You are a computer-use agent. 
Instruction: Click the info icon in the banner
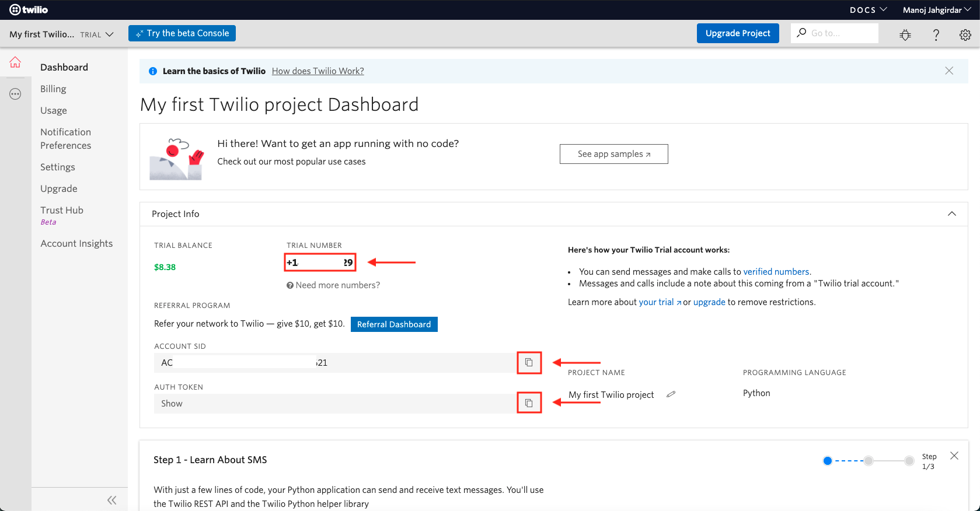153,71
